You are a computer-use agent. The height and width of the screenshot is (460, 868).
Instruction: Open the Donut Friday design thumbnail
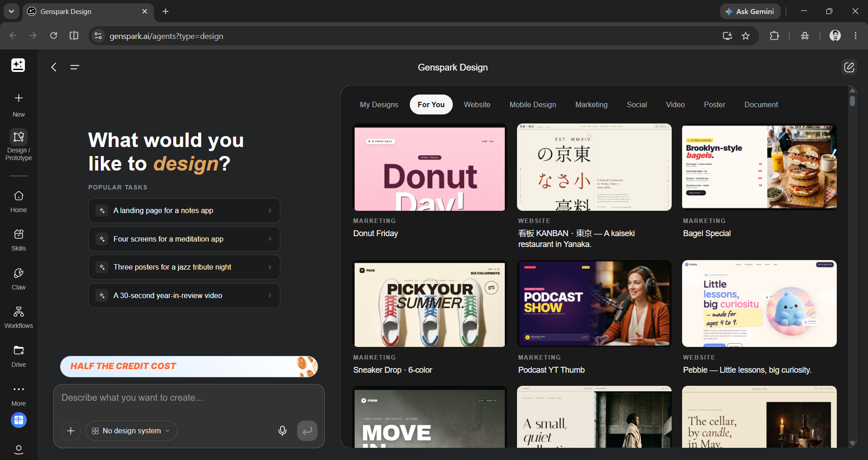click(x=429, y=167)
